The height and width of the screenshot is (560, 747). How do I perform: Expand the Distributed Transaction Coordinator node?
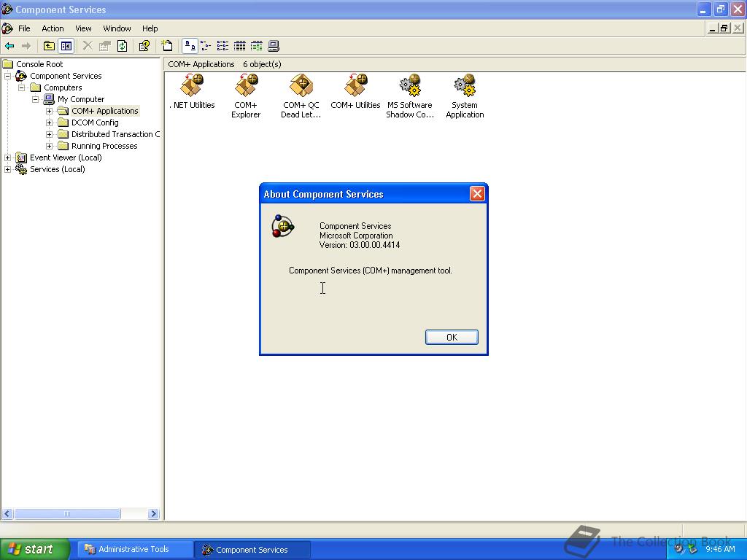[x=49, y=134]
